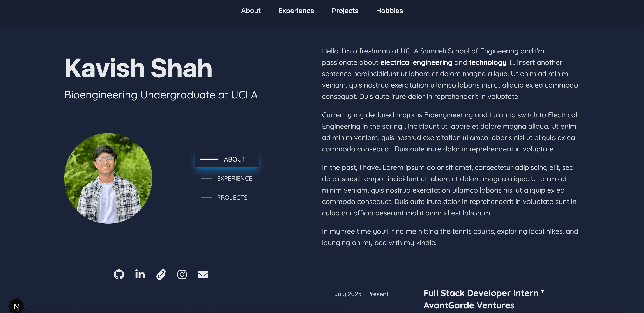The height and width of the screenshot is (313, 644).
Task: Jump to PROJECTS in the sidebar section list
Action: (x=232, y=198)
